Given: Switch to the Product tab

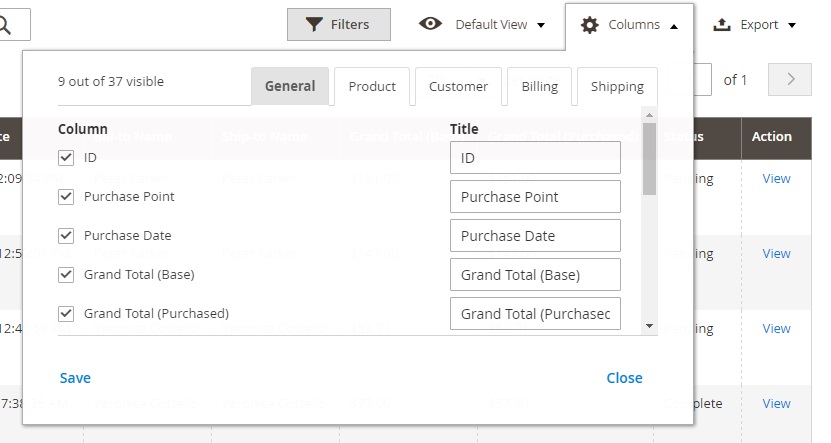Looking at the screenshot, I should point(372,86).
